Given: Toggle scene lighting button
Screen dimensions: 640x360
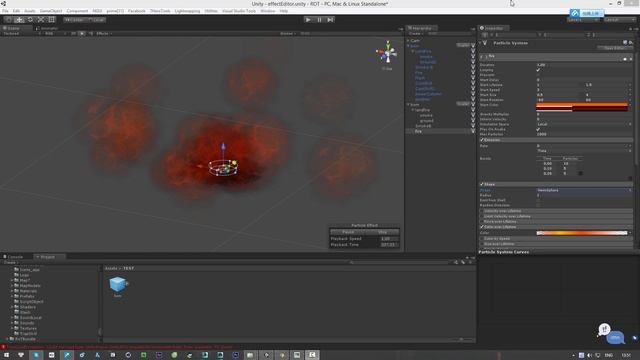Looking at the screenshot, I should (x=82, y=33).
